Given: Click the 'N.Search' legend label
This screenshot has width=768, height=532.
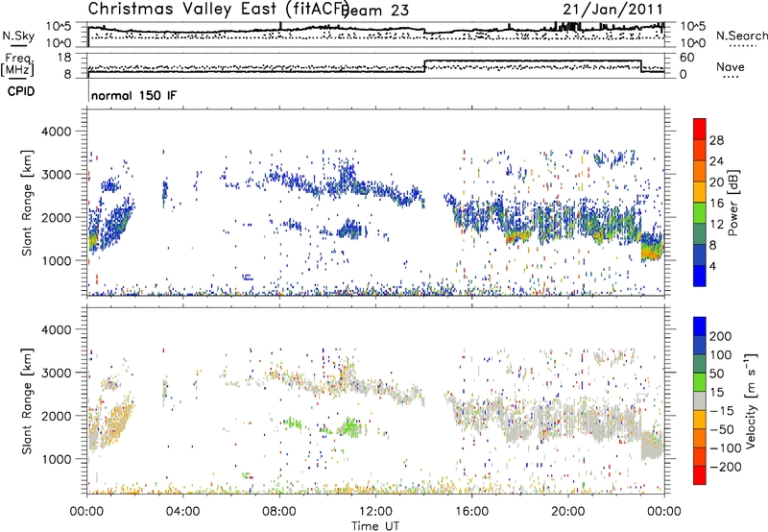Looking at the screenshot, I should [x=741, y=36].
